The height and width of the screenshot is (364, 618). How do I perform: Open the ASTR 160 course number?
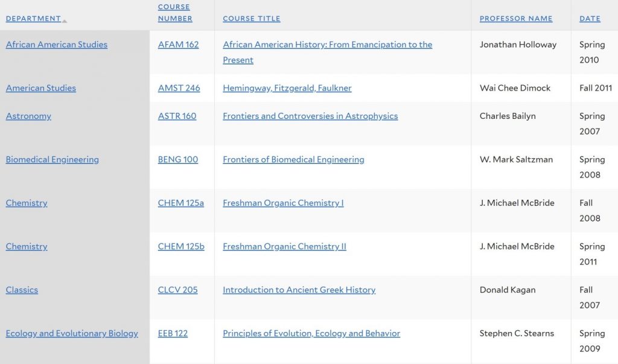177,116
